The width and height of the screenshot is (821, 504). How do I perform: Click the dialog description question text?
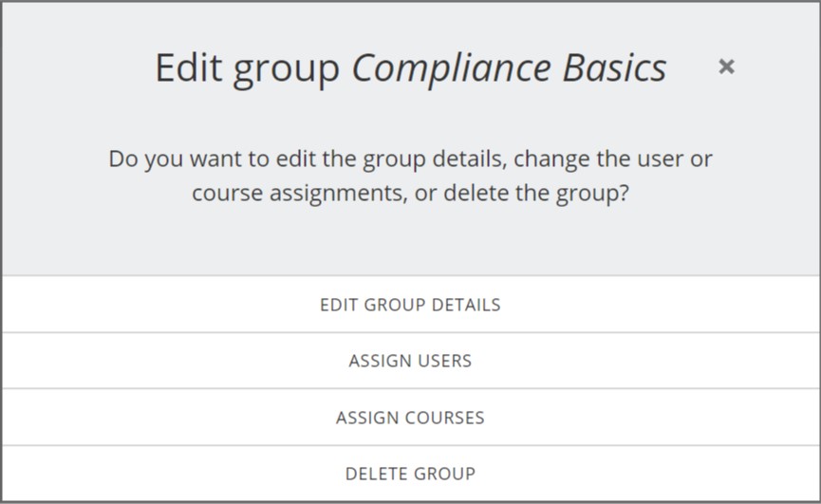[410, 176]
